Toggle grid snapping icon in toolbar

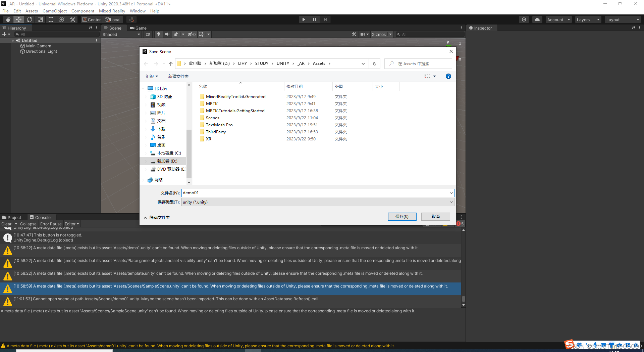131,19
